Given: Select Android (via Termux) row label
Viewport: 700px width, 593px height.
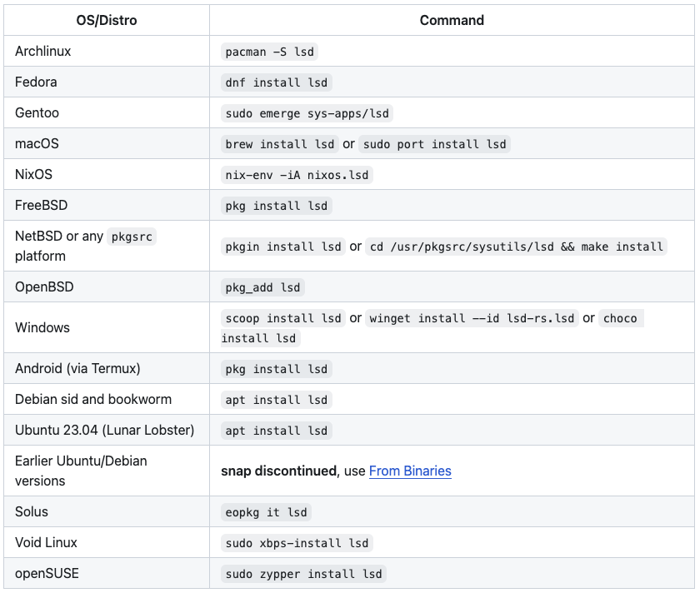Looking at the screenshot, I should 77,369.
